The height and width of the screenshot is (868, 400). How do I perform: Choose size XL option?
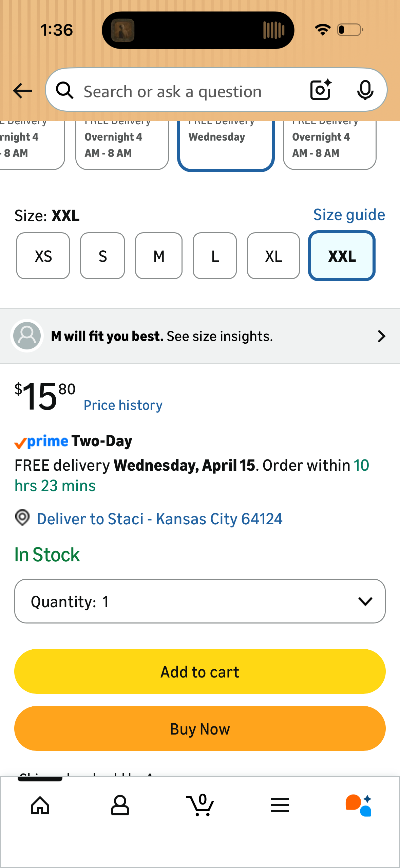273,256
